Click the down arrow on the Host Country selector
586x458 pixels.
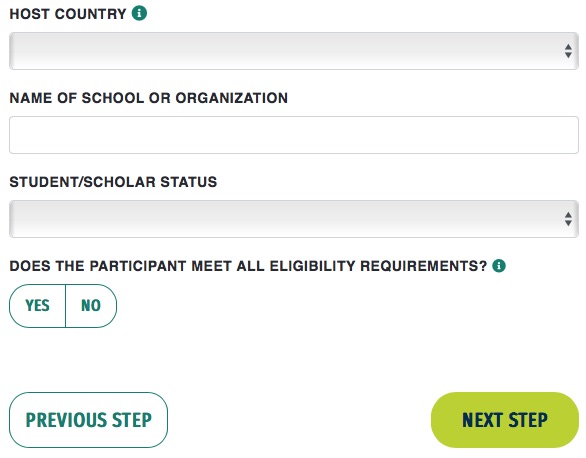[568, 55]
